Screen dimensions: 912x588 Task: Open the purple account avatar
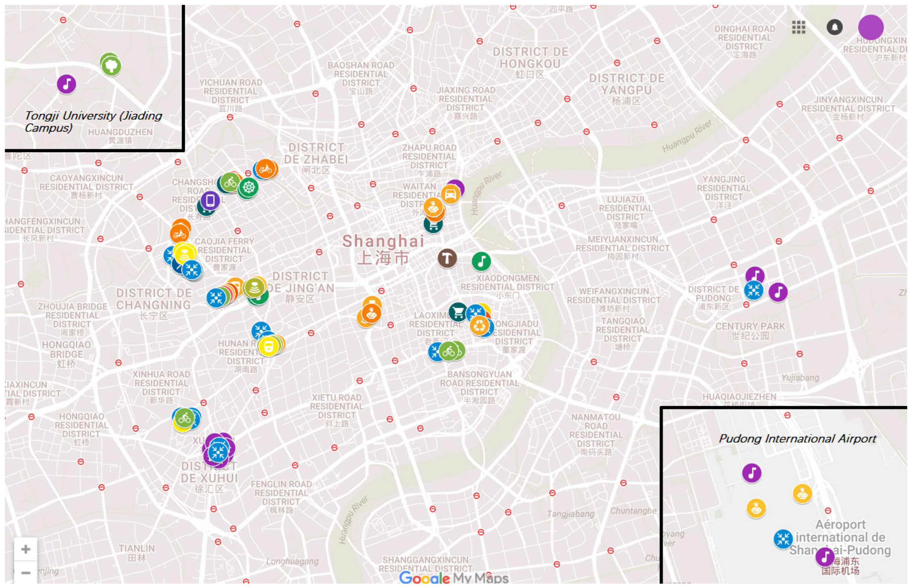(x=871, y=27)
